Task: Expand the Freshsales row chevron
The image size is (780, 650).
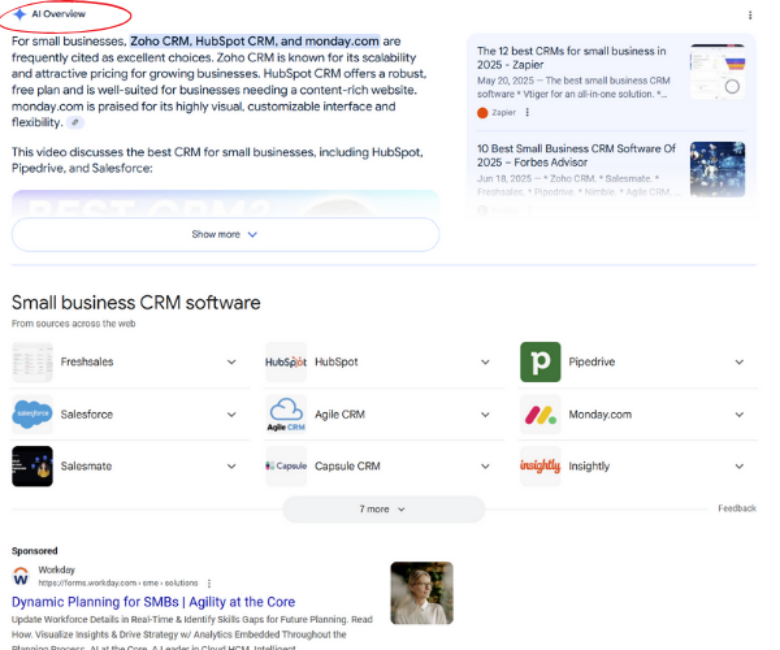Action: point(231,362)
